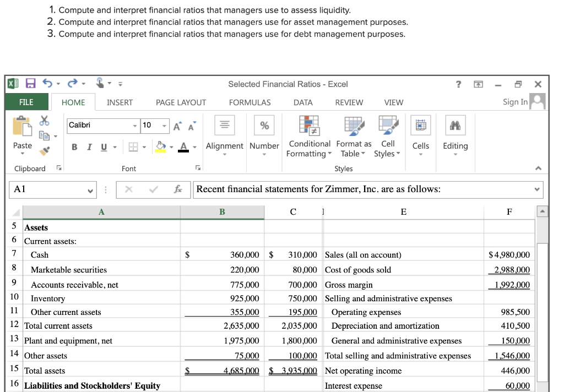Open Editing binoculars icon

pyautogui.click(x=455, y=125)
